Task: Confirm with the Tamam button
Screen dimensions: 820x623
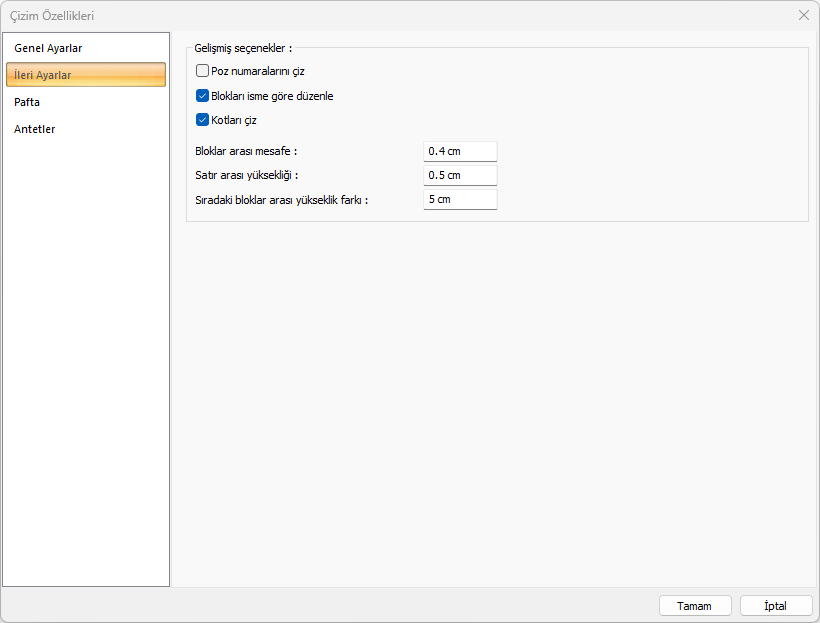Action: coord(695,606)
